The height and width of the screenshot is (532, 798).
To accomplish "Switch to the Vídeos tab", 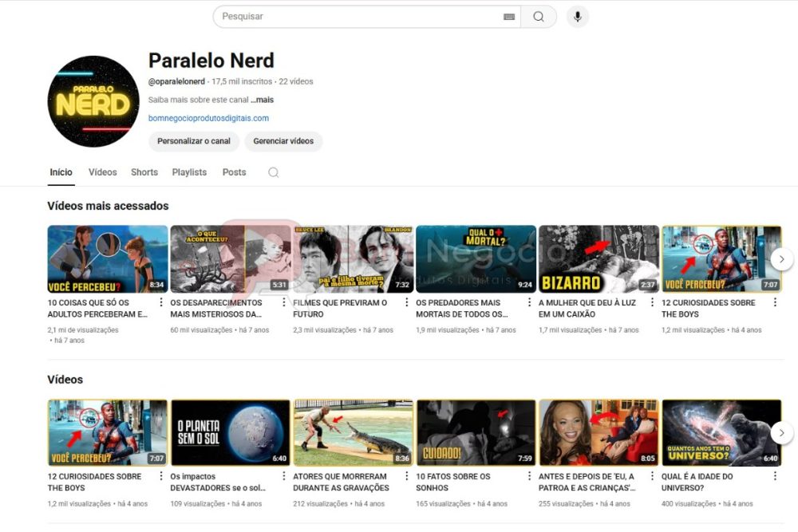I will pyautogui.click(x=103, y=172).
